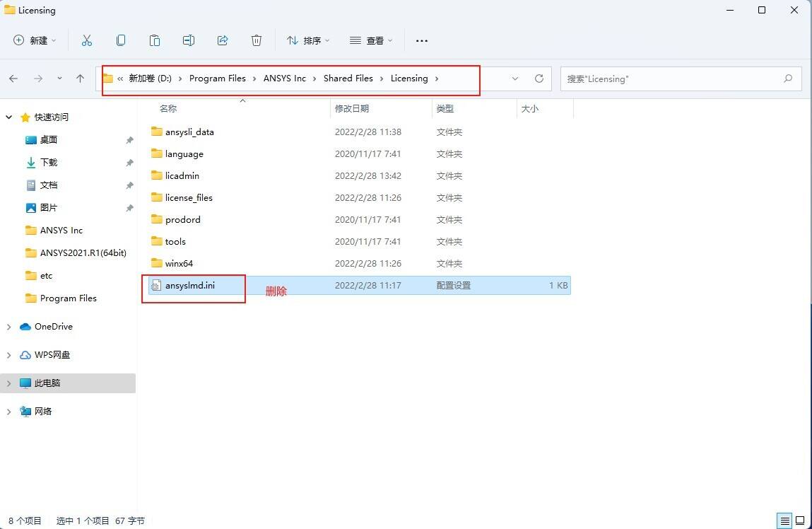Open the 排序 (Sort) dropdown

[x=308, y=40]
